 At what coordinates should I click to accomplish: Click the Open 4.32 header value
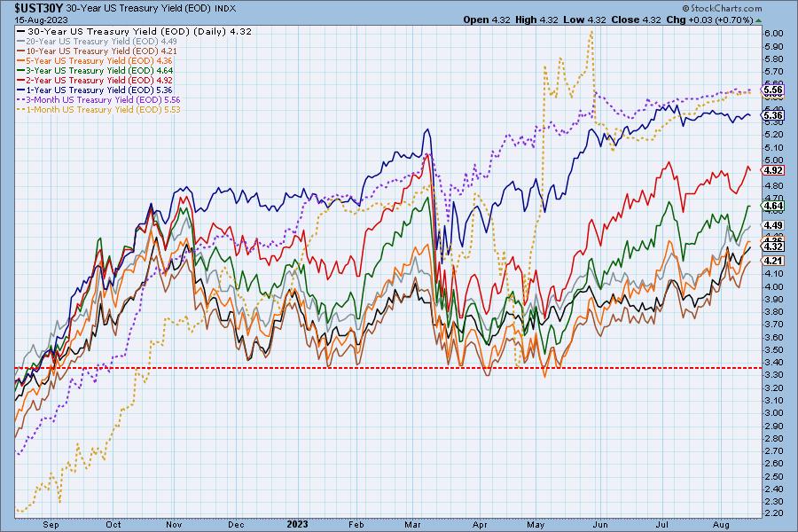point(487,20)
